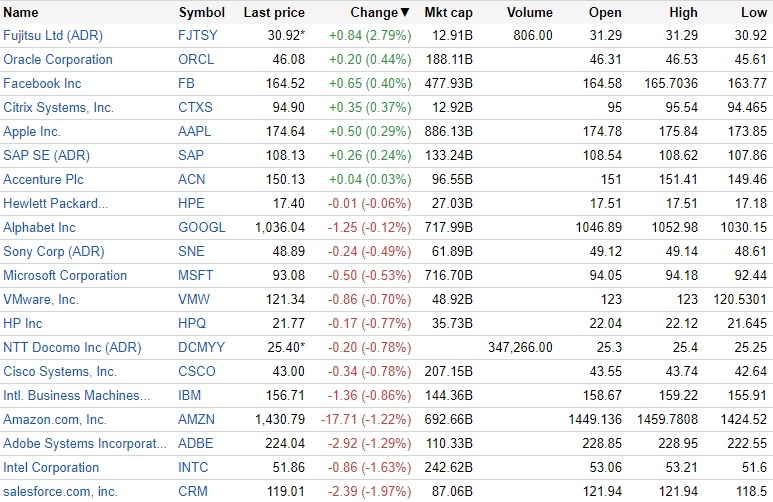Sort table by Change column arrow
The height and width of the screenshot is (502, 773).
[x=405, y=12]
